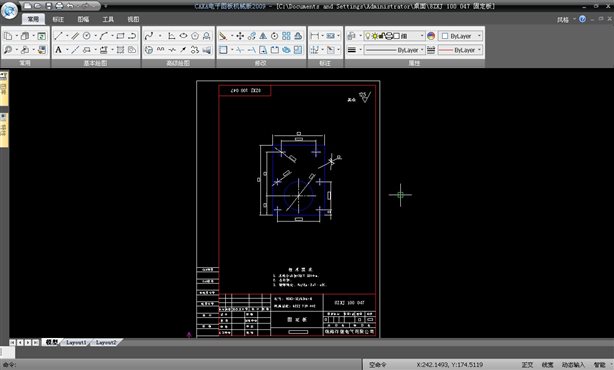Select the Move (four-arrow) tool
The image size is (614, 370).
click(x=240, y=36)
